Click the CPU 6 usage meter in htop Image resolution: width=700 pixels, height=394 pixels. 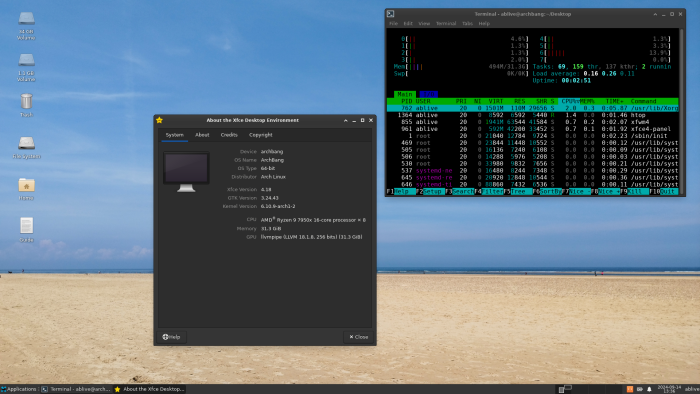coord(605,53)
